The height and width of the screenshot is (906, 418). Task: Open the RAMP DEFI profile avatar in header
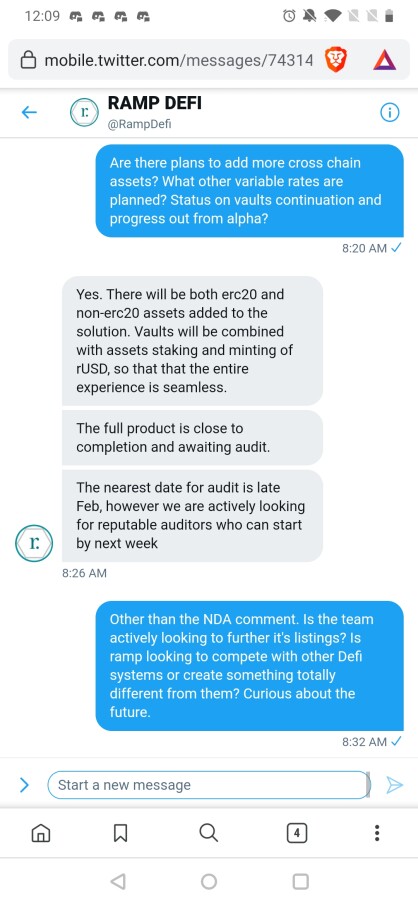(85, 113)
